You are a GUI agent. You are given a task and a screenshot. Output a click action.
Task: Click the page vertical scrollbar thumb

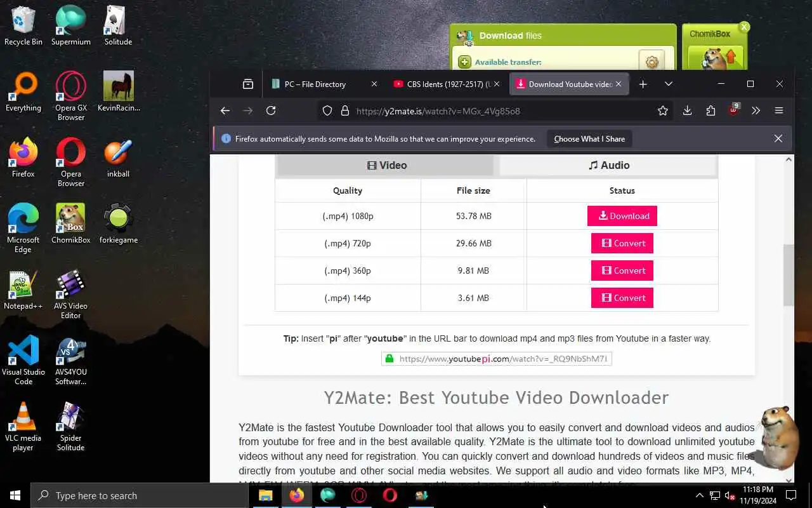click(x=789, y=274)
